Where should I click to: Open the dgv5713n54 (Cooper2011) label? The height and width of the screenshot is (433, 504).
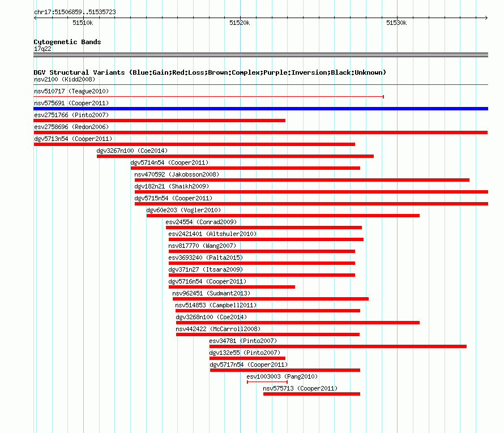73,139
